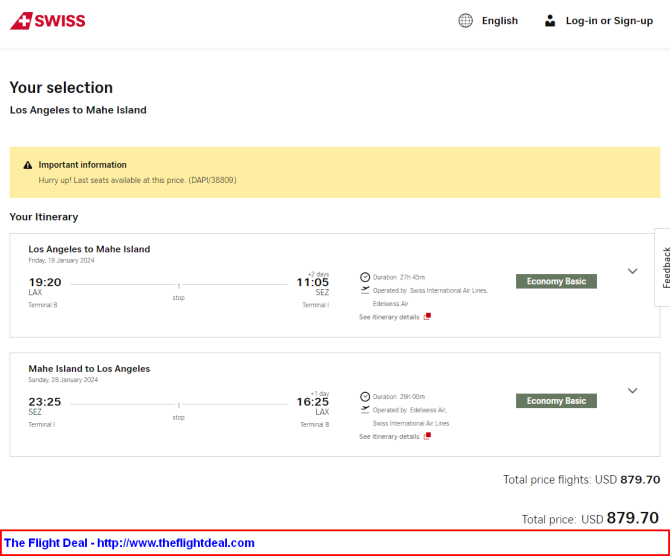Select arrival time 16:25

[x=313, y=402]
